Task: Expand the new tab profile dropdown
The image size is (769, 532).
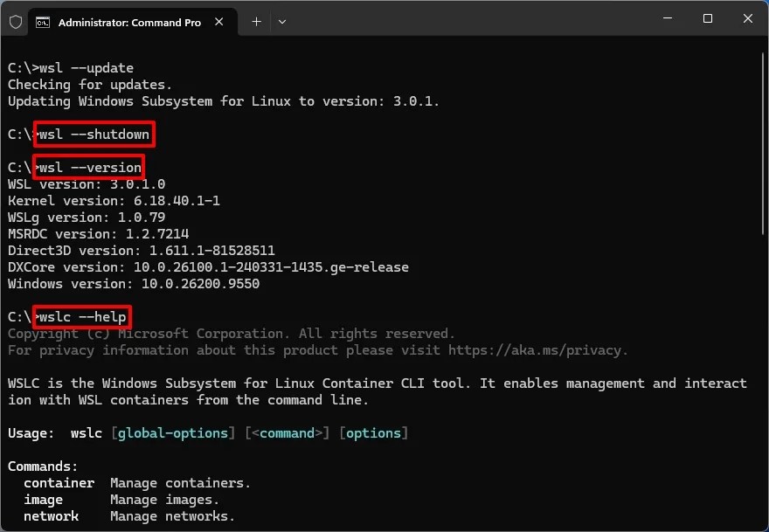Action: click(x=282, y=22)
